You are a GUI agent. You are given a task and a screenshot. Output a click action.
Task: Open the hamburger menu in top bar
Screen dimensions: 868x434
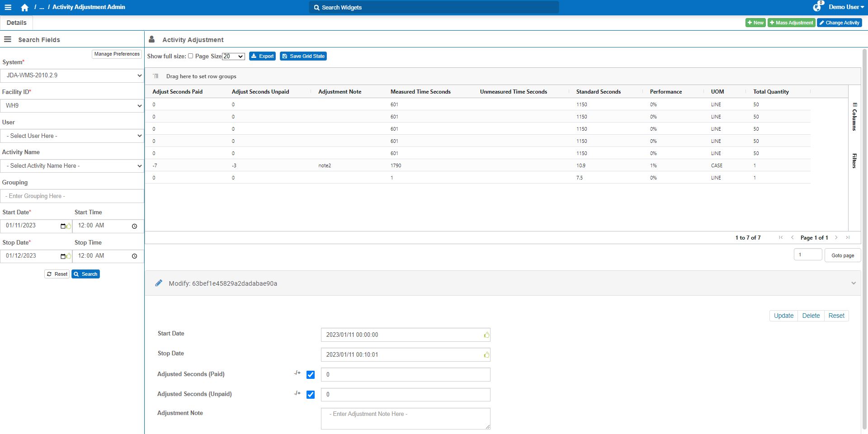tap(8, 7)
